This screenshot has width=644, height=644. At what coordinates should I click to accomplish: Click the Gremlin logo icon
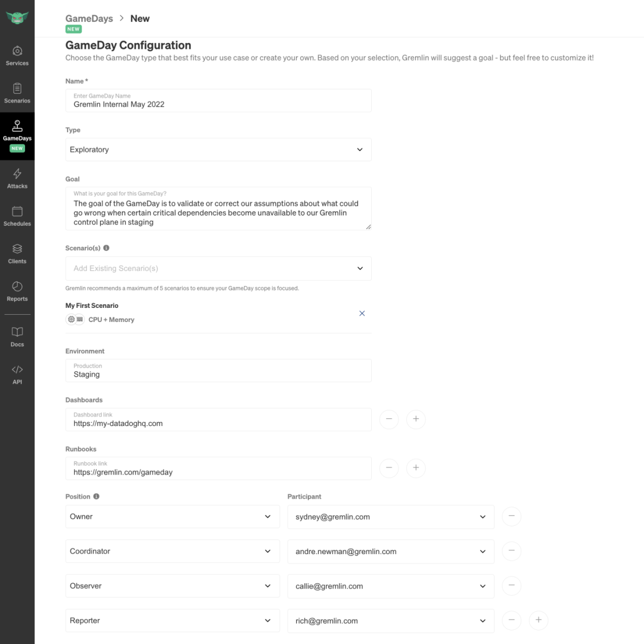pyautogui.click(x=17, y=17)
